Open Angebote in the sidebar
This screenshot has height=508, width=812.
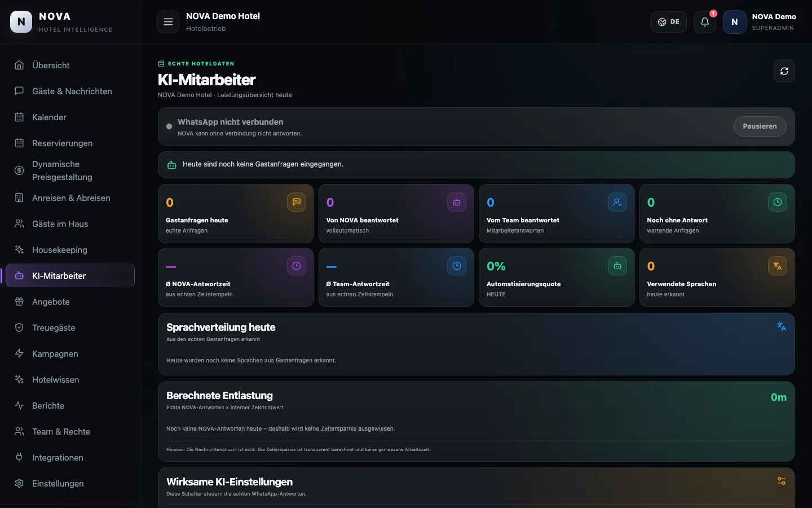point(70,302)
